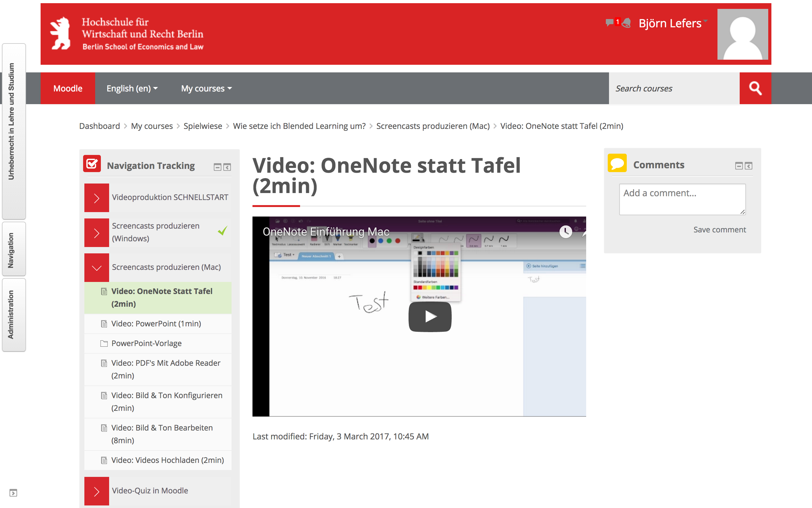Open the Administration docked side tab
This screenshot has height=508, width=812.
[14, 315]
